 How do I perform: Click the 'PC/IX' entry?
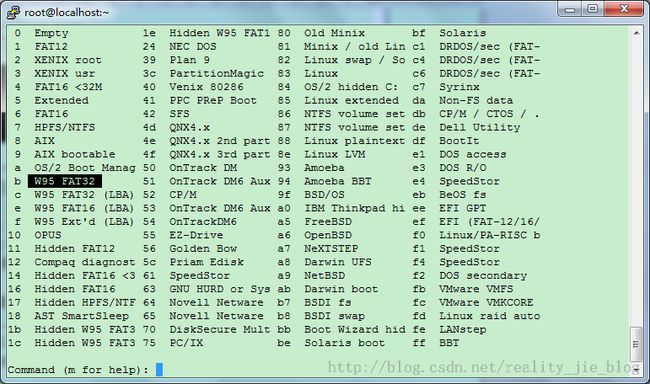pyautogui.click(x=186, y=343)
